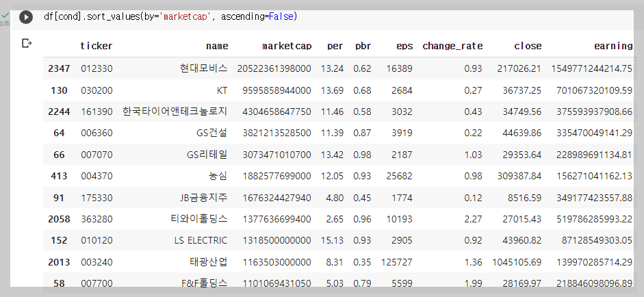Click the name LS ELECTRIC
Screen dimensions: 644x297
point(201,240)
